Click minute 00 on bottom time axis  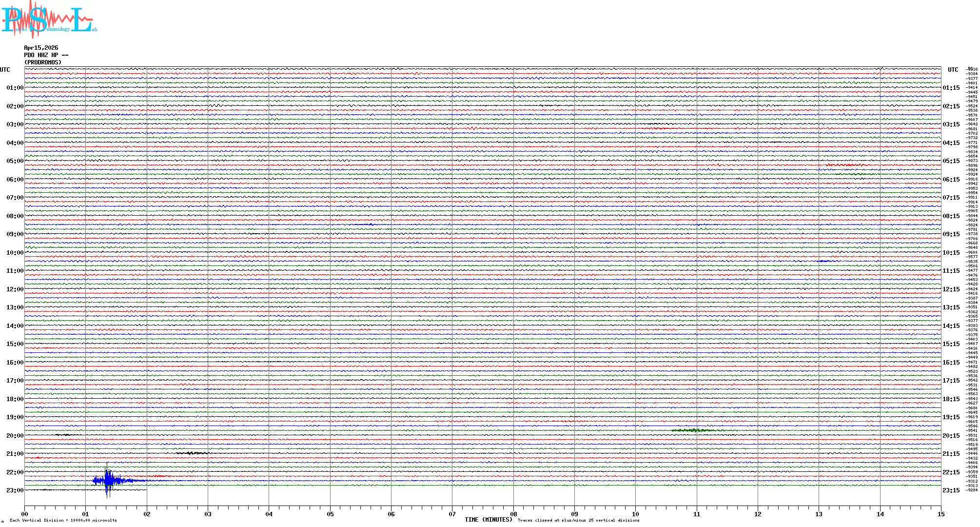[25, 514]
